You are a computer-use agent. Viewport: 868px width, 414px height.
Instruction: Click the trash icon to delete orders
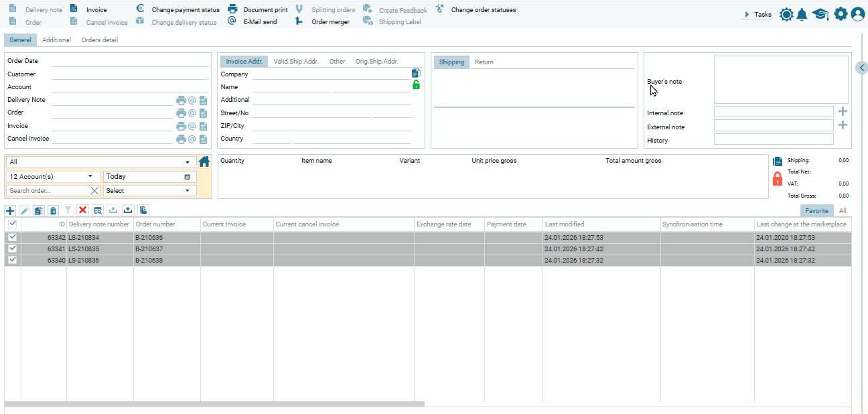tap(54, 210)
